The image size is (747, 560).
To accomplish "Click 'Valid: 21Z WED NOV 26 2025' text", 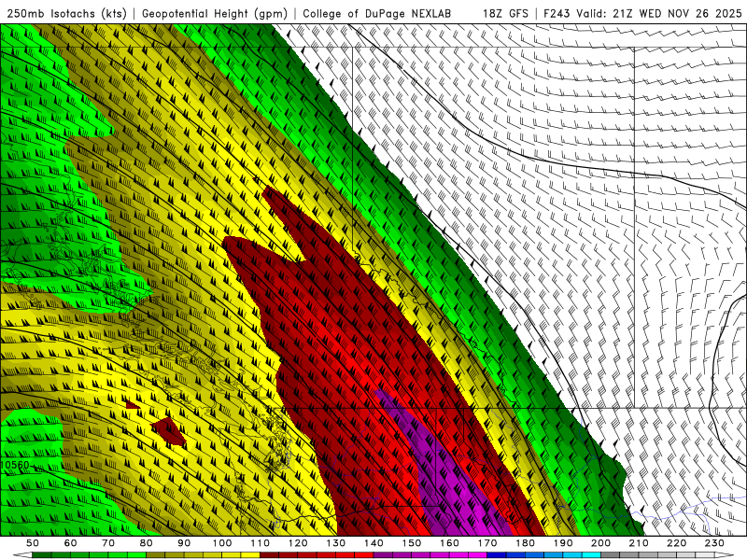I will tap(659, 14).
